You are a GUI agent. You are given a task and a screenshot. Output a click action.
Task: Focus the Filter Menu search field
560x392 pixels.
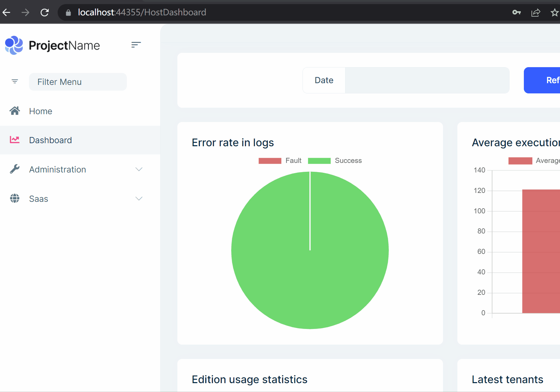click(78, 82)
